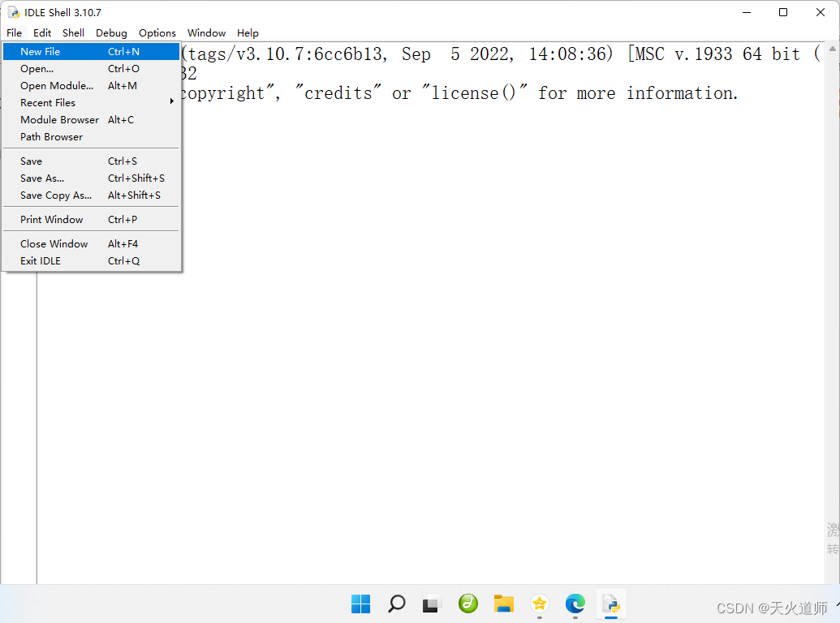840x623 pixels.
Task: Choose Print Window from the menu
Action: 91,220
